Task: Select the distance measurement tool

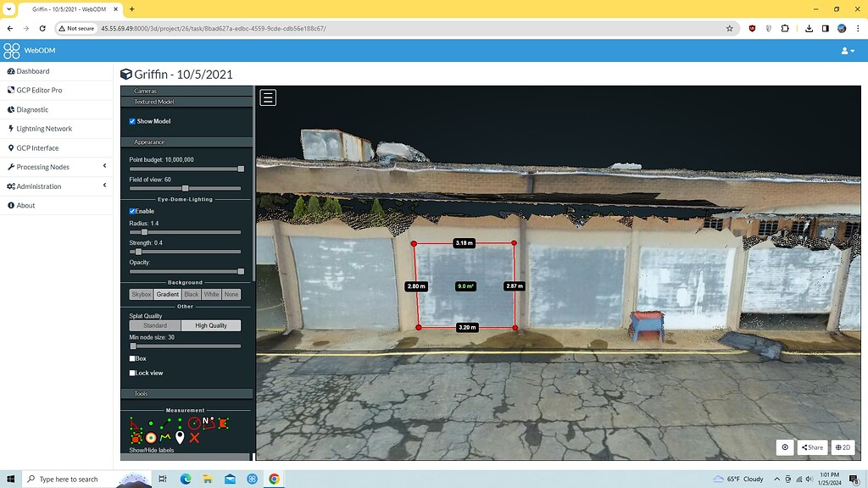Action: click(x=165, y=422)
